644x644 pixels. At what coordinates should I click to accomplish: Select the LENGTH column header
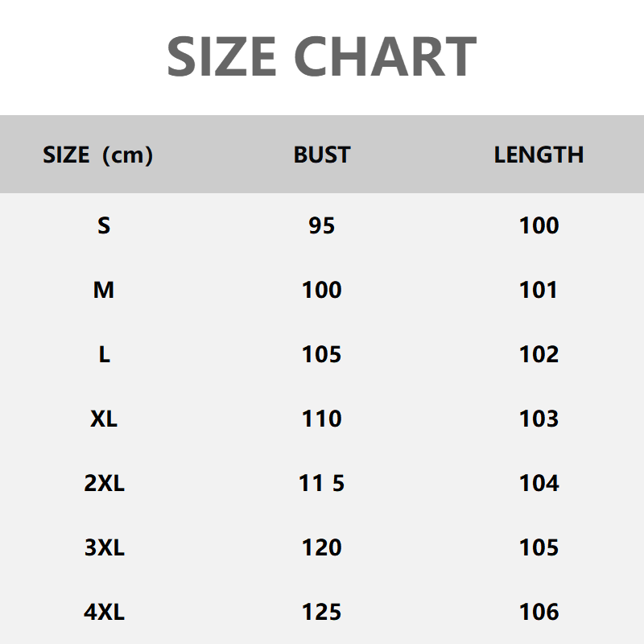tap(539, 155)
